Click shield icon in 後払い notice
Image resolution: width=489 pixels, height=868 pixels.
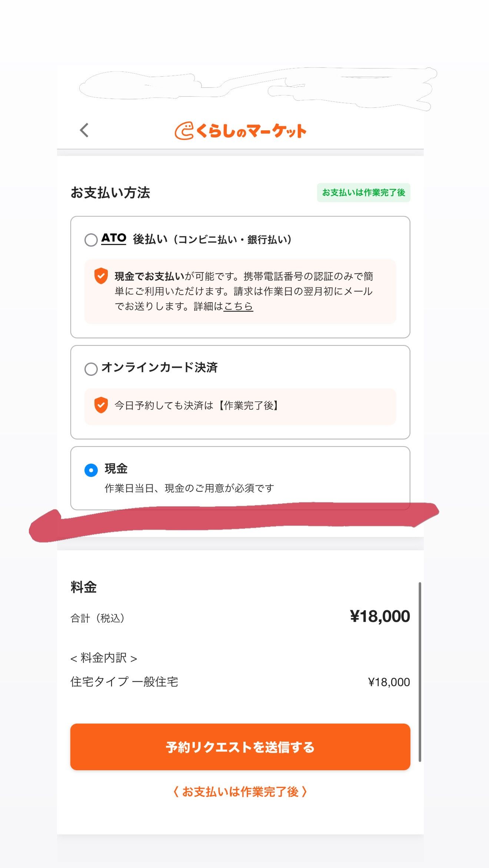[101, 276]
